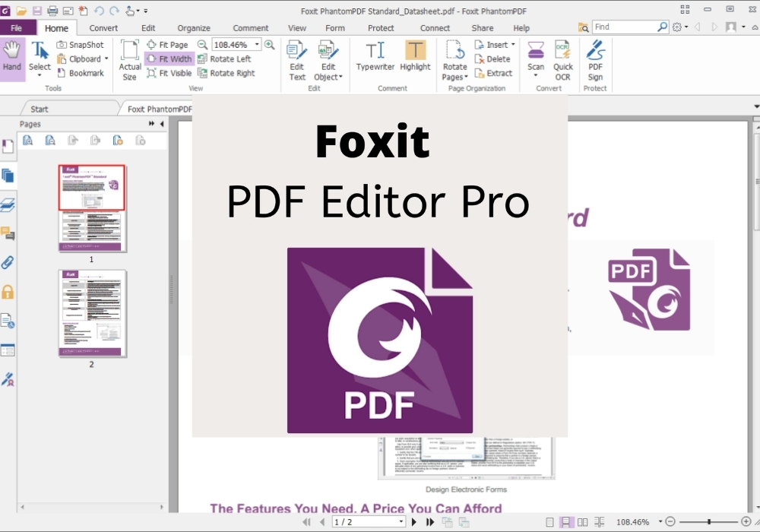Redo the last action

115,11
